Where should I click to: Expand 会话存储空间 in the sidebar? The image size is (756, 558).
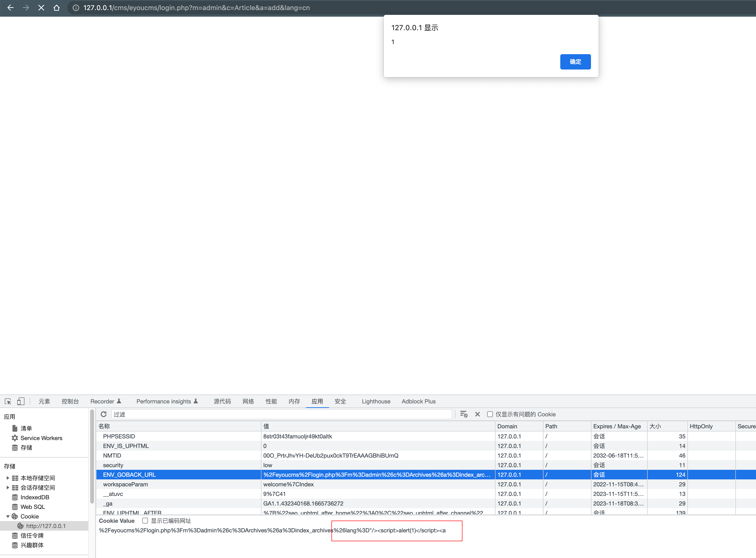point(8,487)
